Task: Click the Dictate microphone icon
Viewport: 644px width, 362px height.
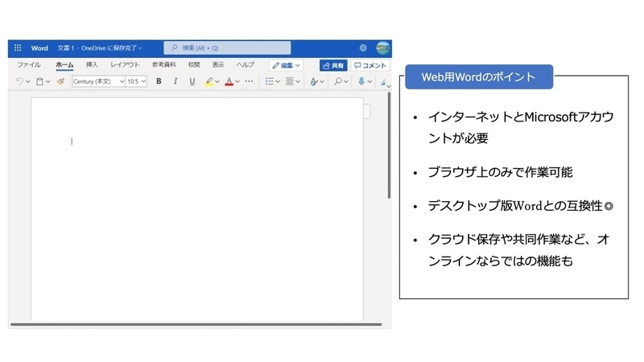Action: (361, 81)
